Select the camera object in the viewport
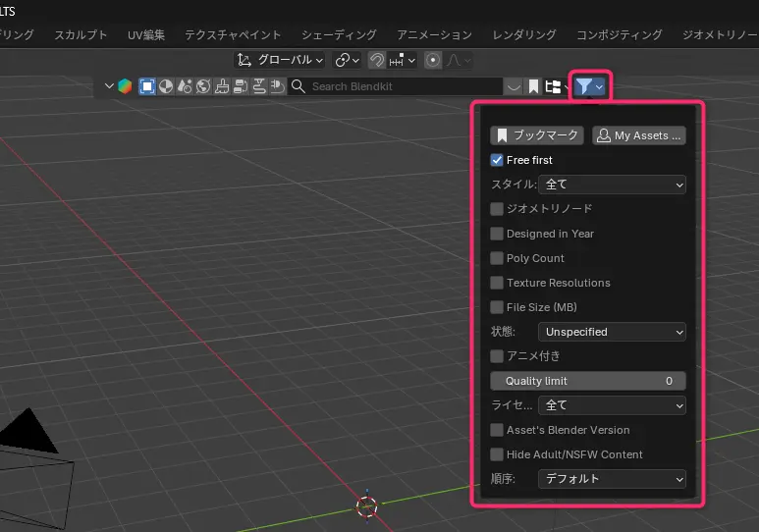Viewport: 759px width, 532px height. point(34,467)
